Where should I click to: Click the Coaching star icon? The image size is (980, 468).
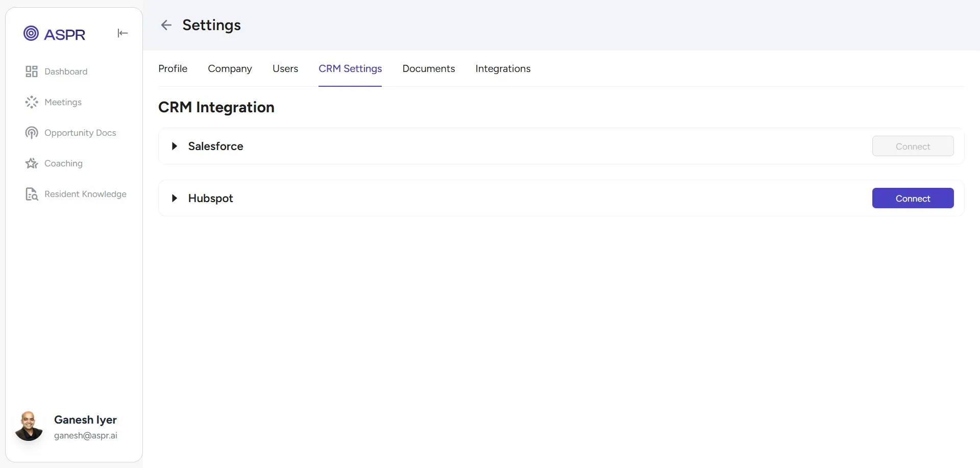[x=32, y=163]
